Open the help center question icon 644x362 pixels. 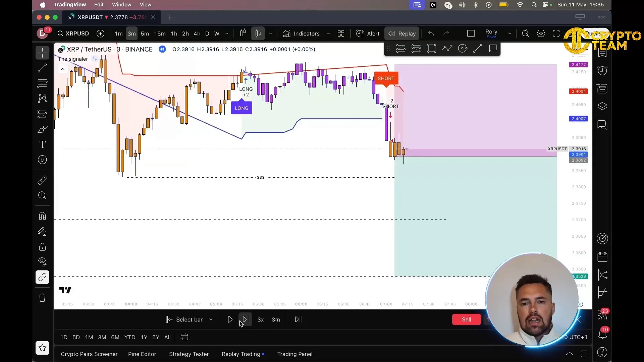pyautogui.click(x=602, y=352)
